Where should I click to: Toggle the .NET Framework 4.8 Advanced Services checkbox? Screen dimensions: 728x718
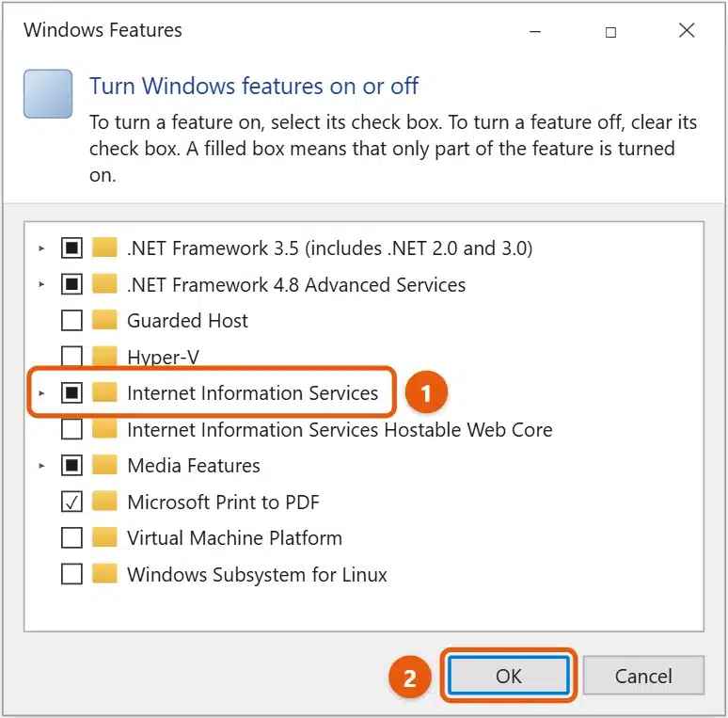click(x=71, y=284)
